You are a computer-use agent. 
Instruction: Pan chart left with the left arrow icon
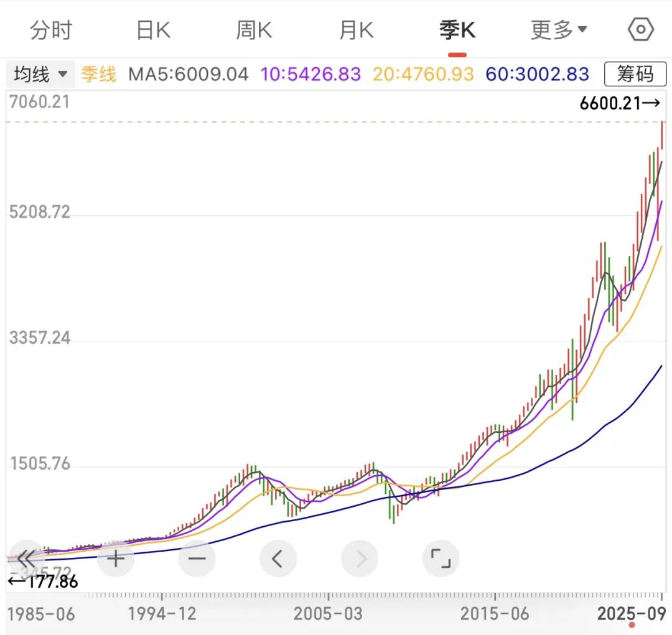[278, 558]
